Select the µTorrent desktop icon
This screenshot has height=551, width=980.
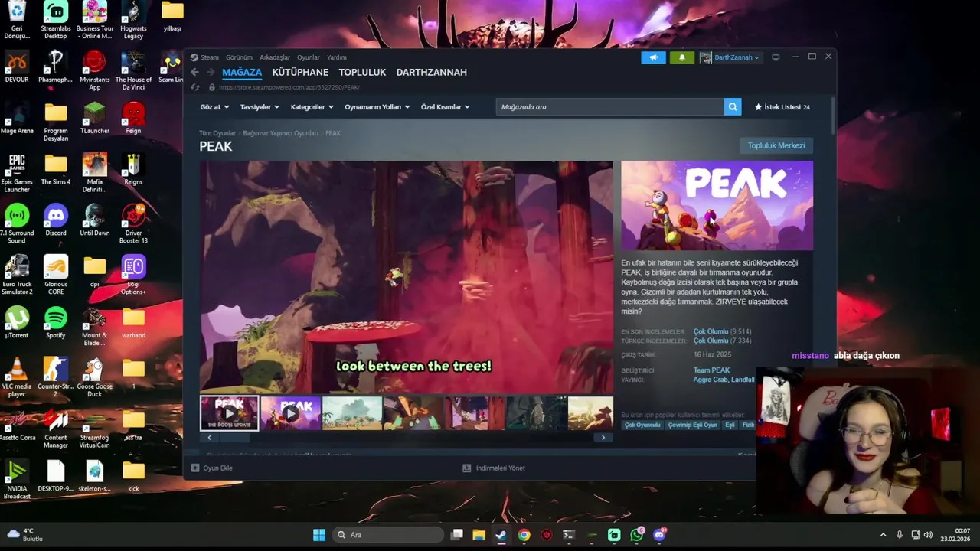(x=17, y=322)
